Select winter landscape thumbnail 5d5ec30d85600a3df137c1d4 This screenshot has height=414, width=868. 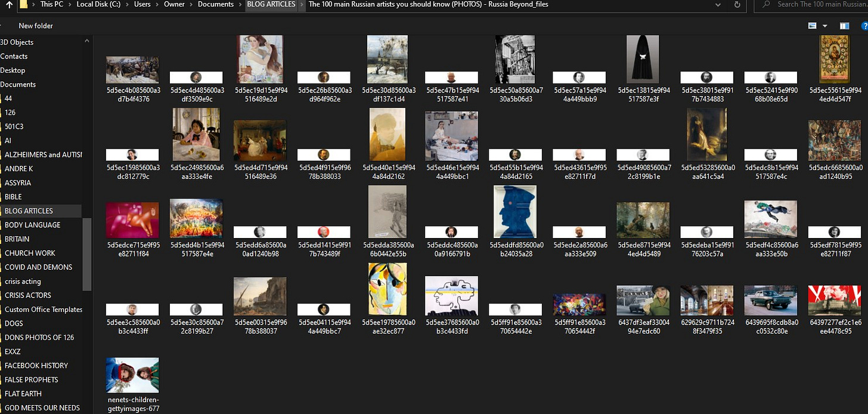(387, 59)
